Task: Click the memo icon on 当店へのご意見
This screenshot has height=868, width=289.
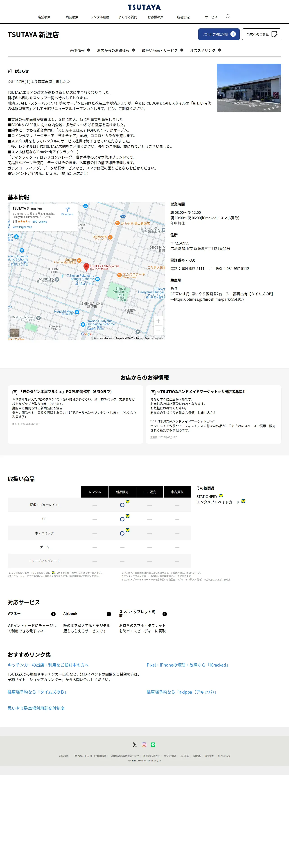Action: pyautogui.click(x=274, y=34)
